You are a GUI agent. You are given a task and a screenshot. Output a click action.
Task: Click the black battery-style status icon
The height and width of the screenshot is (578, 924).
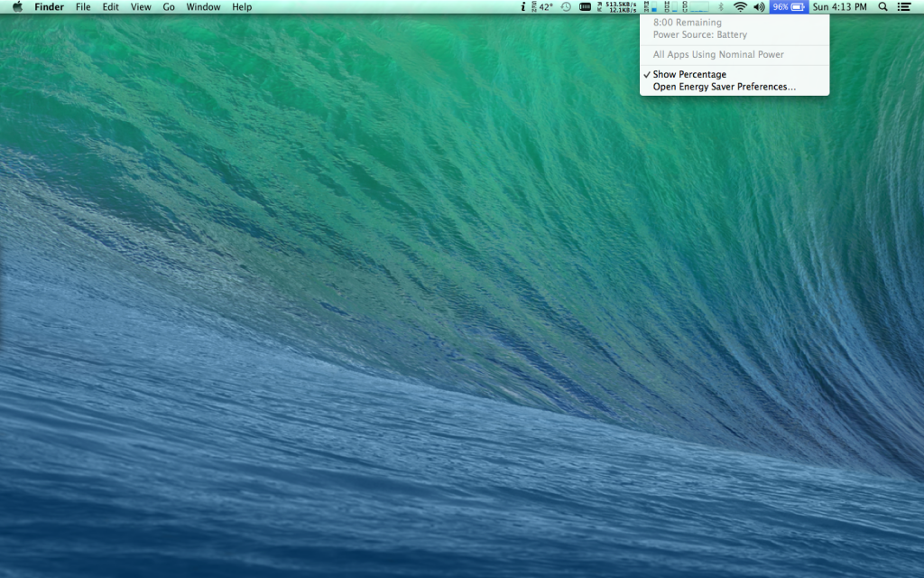[x=585, y=7]
